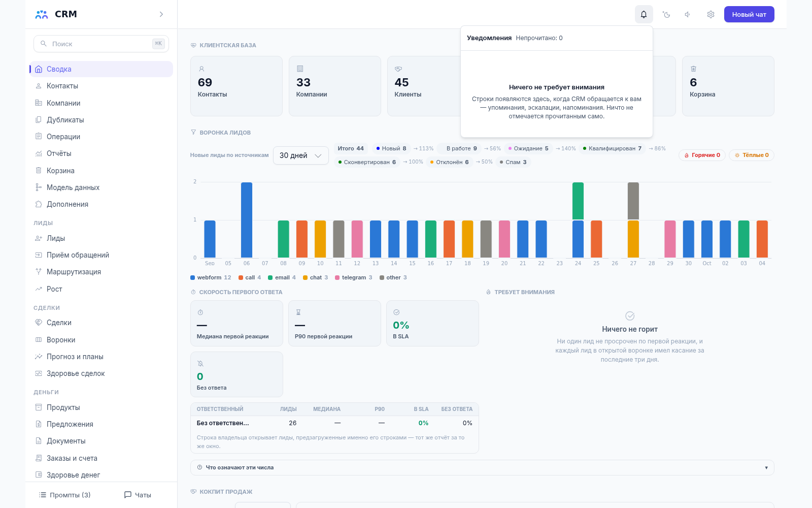This screenshot has width=812, height=508.
Task: Click the Дополнения puzzle icon
Action: point(39,204)
